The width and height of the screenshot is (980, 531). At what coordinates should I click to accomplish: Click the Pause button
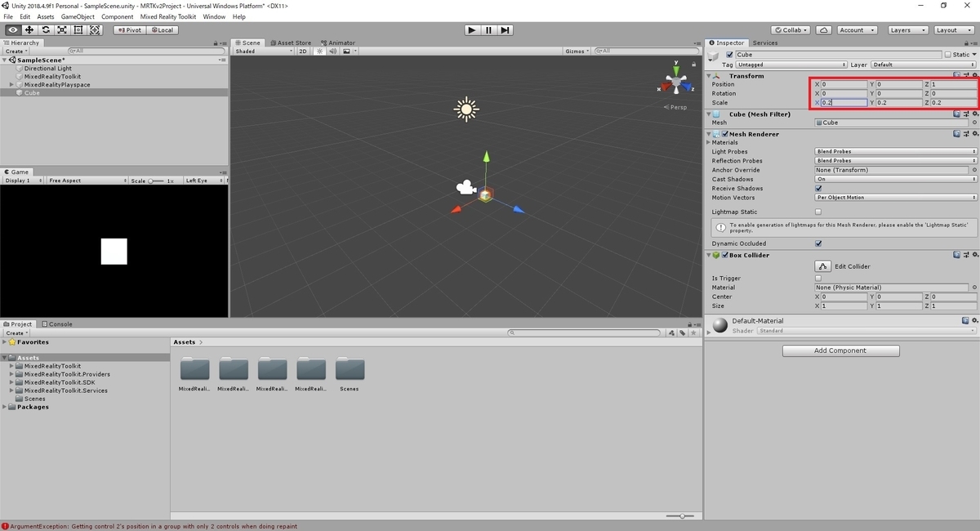tap(488, 30)
